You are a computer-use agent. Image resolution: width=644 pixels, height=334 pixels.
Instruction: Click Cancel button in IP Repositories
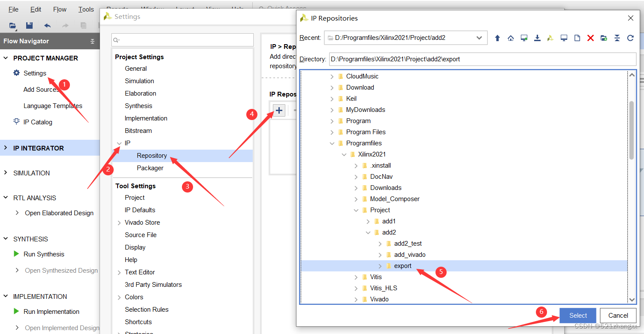618,316
